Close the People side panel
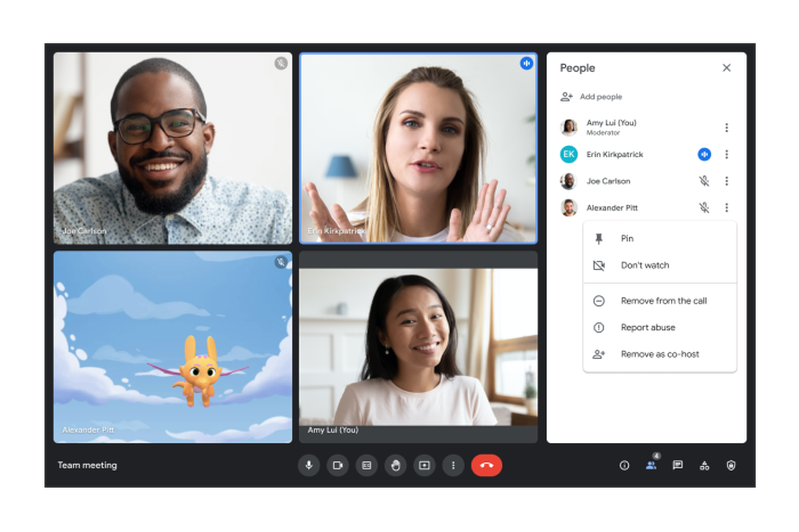 (x=726, y=68)
